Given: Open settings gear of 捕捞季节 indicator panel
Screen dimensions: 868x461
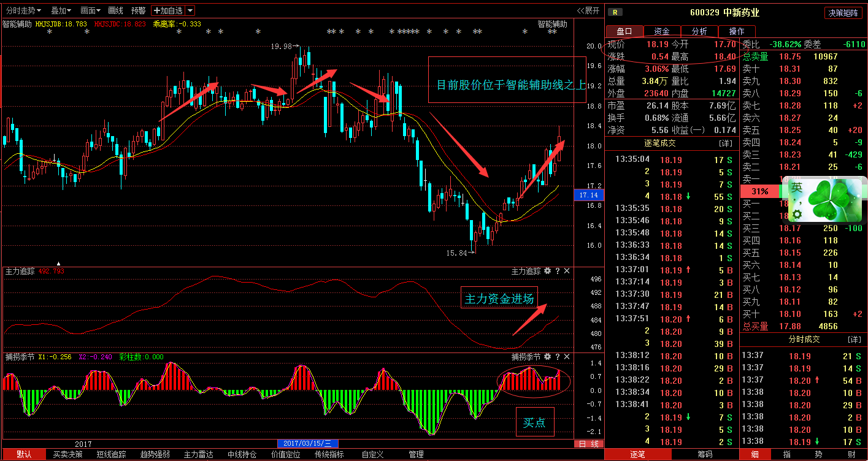Looking at the screenshot, I should pyautogui.click(x=547, y=356).
